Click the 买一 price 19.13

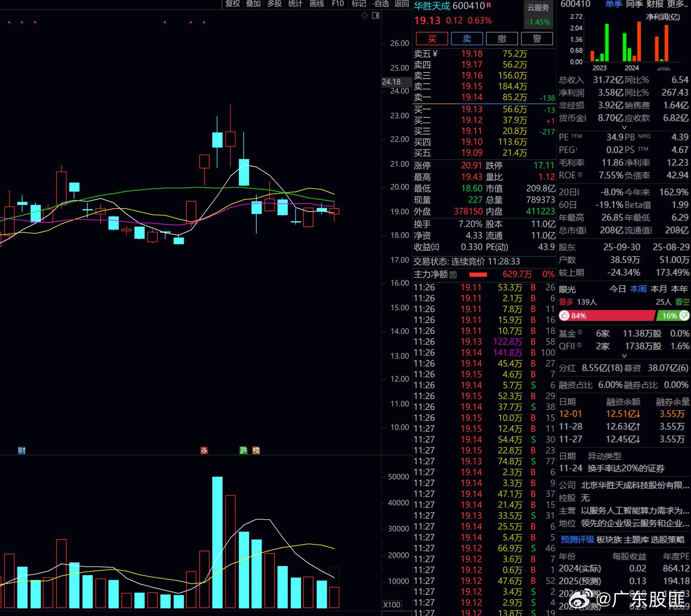[472, 109]
